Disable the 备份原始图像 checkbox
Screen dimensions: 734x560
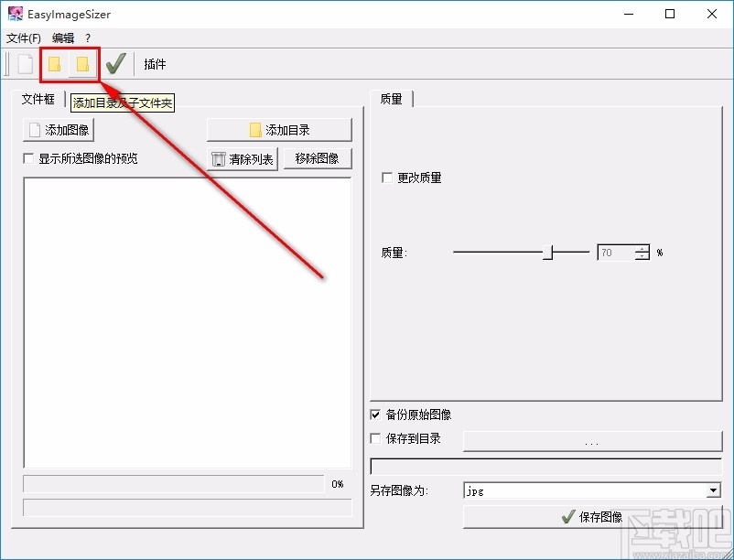375,414
